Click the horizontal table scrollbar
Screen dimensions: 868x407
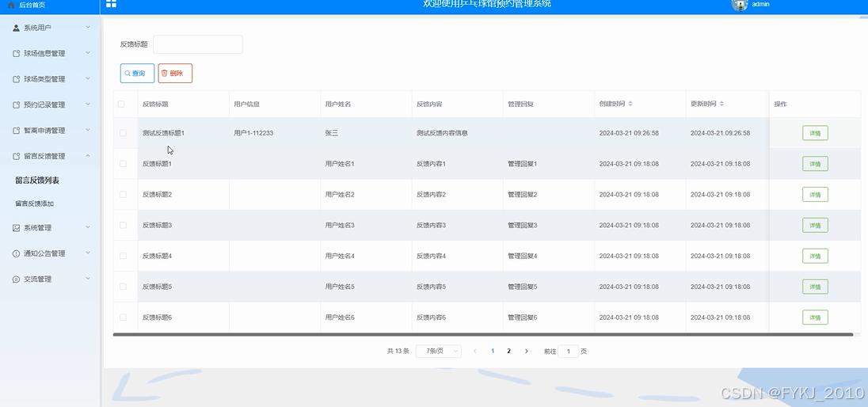[483, 334]
